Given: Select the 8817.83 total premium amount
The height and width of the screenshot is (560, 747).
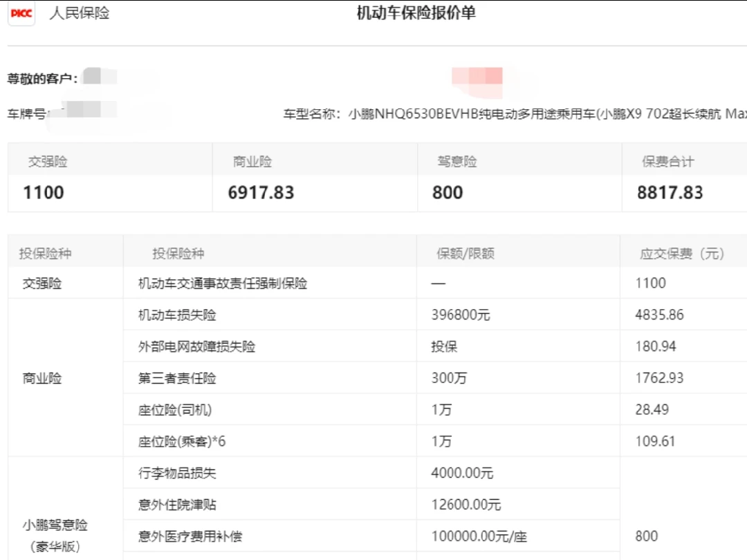Looking at the screenshot, I should tap(670, 192).
